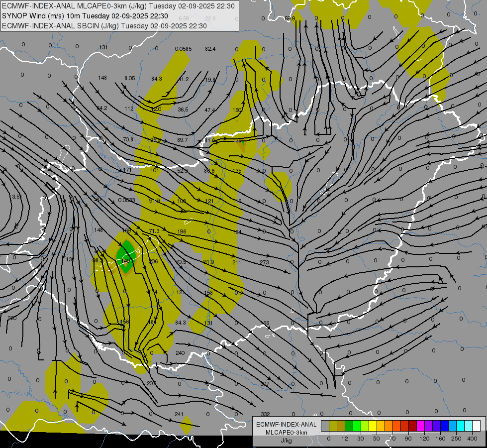Select the dark red legend swatch

point(412,426)
